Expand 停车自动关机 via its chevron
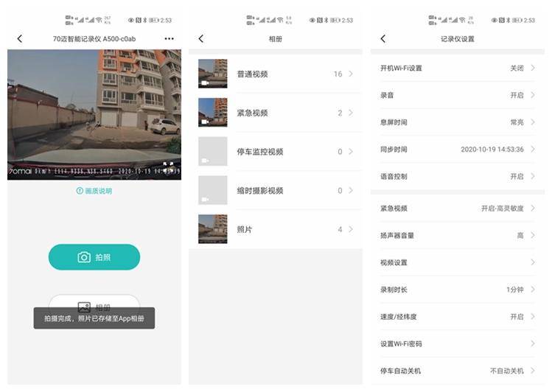This screenshot has width=552, height=392. point(533,371)
